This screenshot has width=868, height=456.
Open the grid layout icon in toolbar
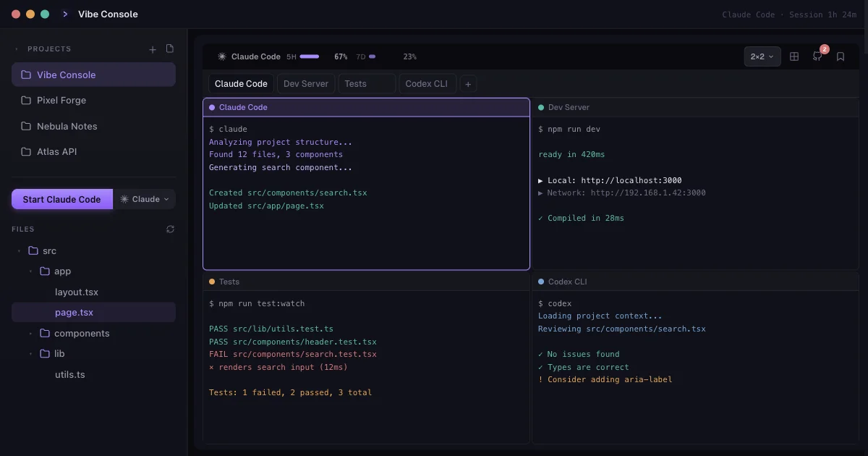794,56
